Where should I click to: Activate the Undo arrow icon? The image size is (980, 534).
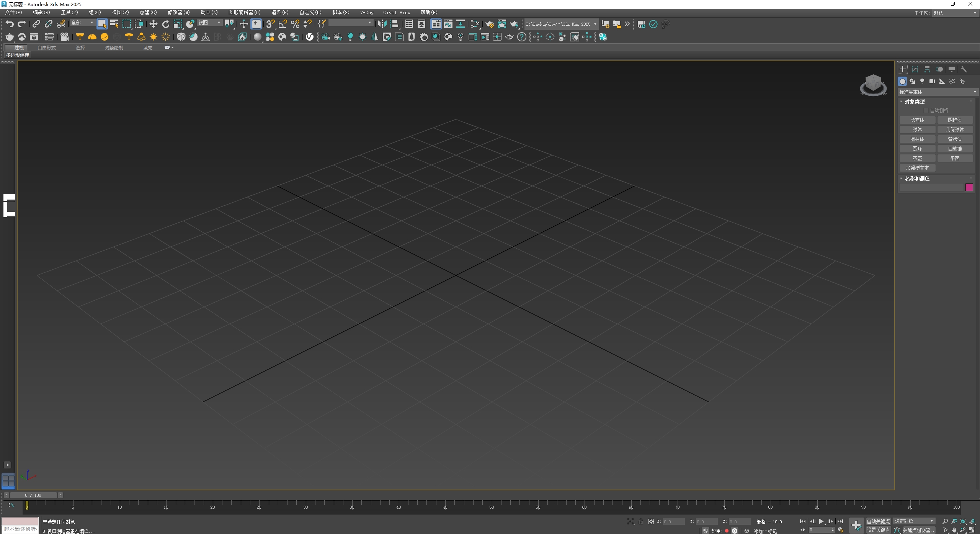click(x=10, y=24)
